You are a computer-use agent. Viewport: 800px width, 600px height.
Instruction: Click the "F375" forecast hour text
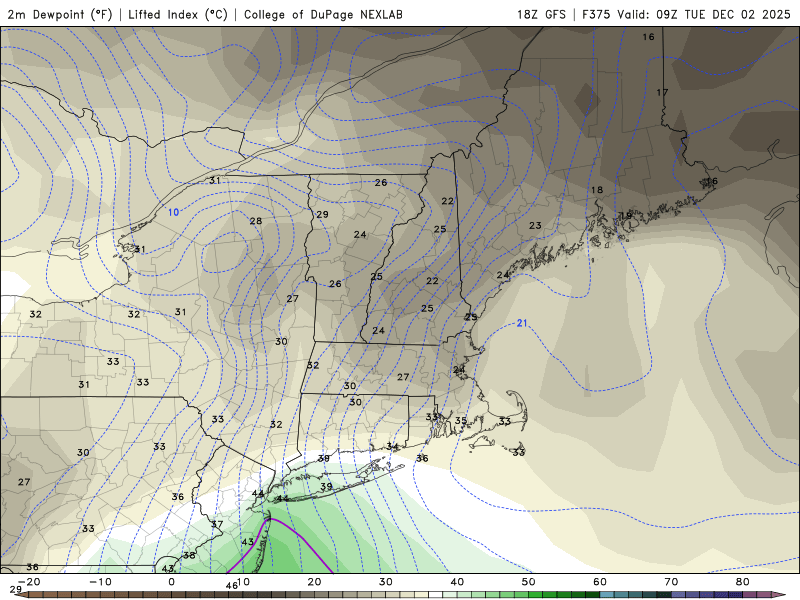coord(596,14)
